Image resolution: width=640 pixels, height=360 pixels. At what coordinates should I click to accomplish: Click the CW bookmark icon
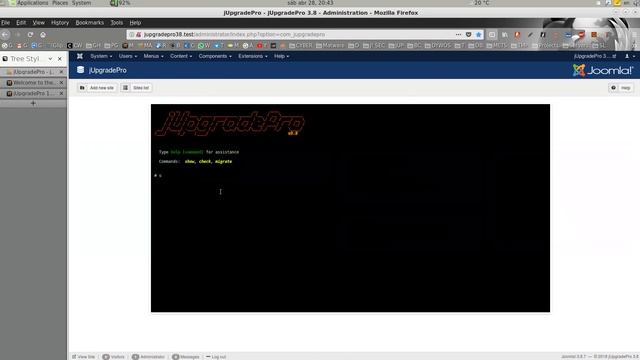pos(75,46)
